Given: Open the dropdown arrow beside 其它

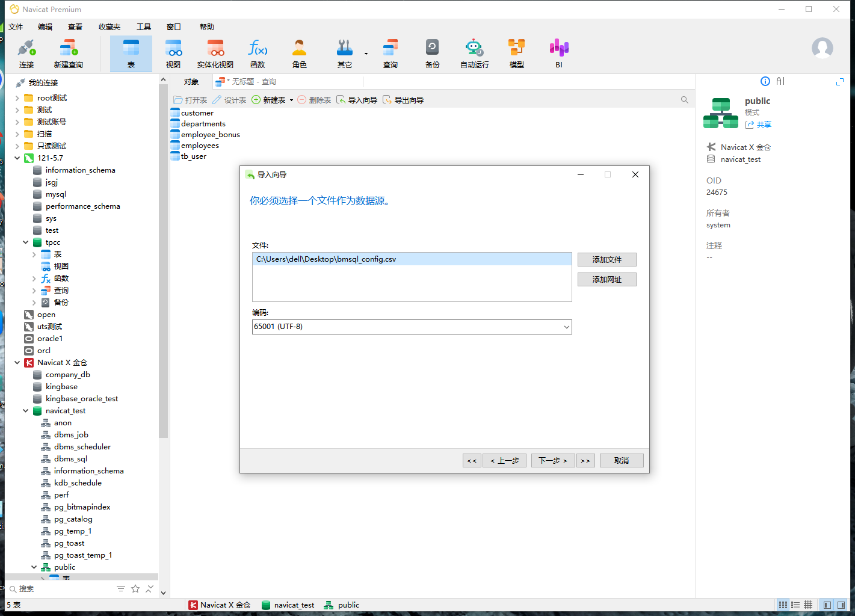Looking at the screenshot, I should (x=366, y=54).
